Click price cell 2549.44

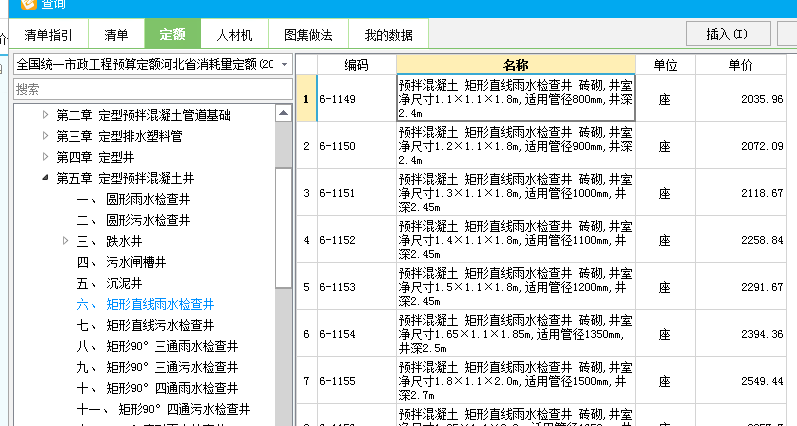[740, 381]
